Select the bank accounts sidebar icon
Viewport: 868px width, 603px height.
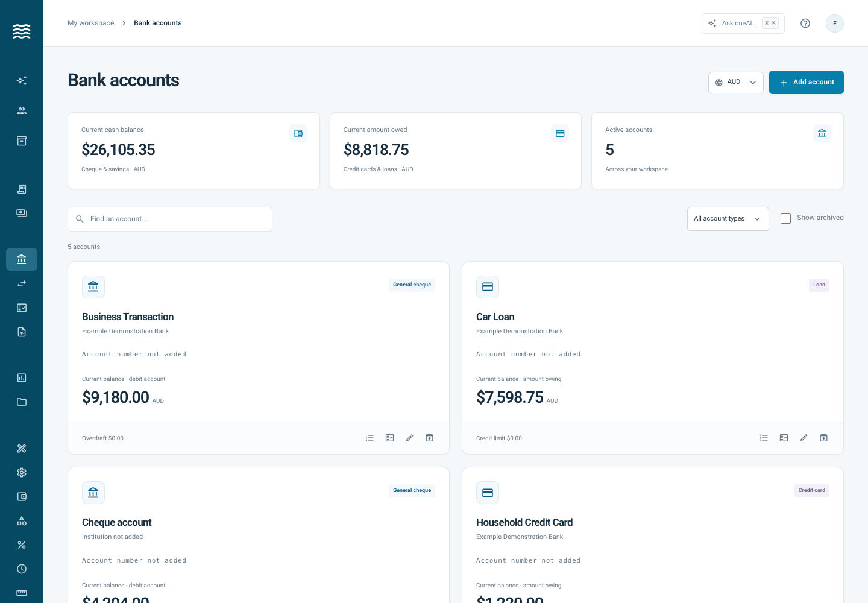point(22,259)
